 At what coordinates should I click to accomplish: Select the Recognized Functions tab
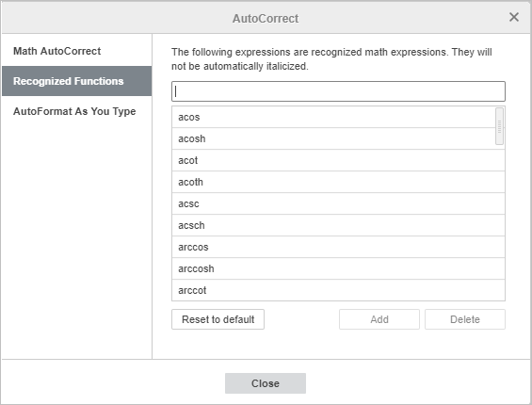coord(76,81)
